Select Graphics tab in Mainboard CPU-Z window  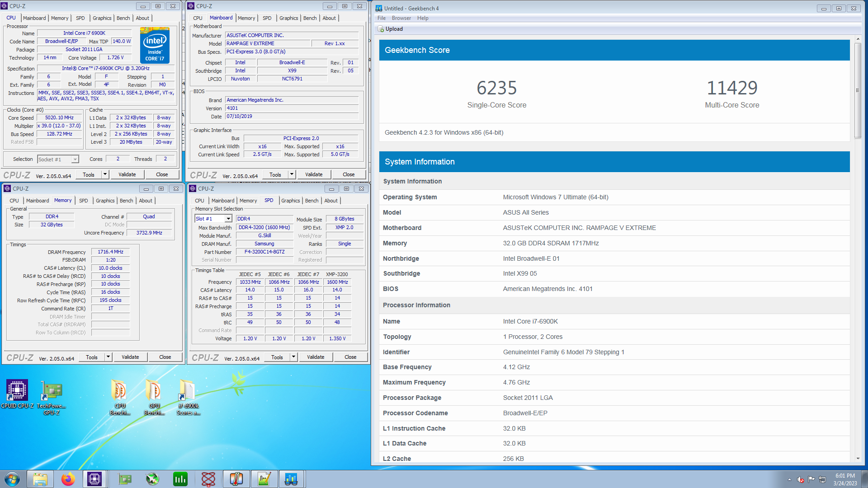pyautogui.click(x=288, y=18)
